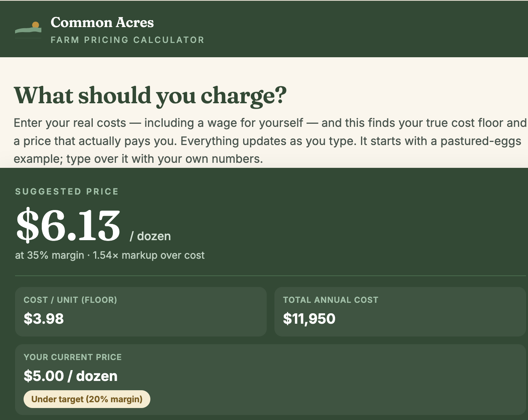Viewport: 528px width, 420px height.
Task: Open the Cost / Unit (Floor) card
Action: coord(141,312)
